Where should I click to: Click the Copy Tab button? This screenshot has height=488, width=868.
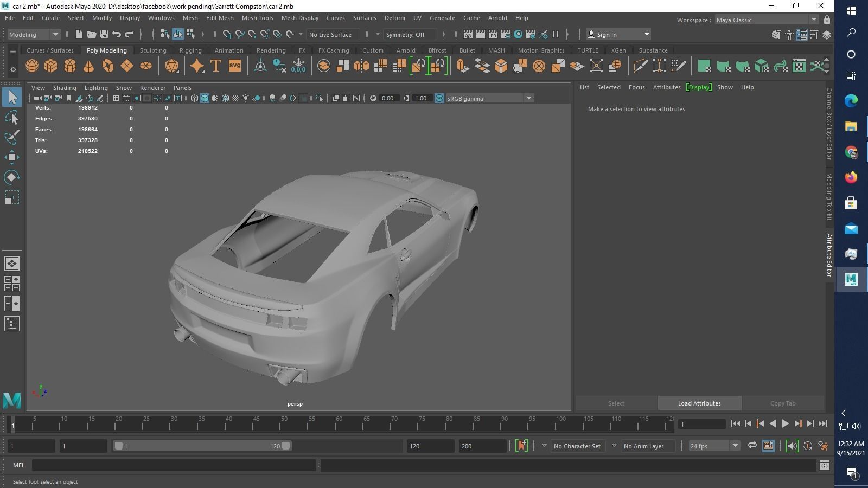point(783,403)
